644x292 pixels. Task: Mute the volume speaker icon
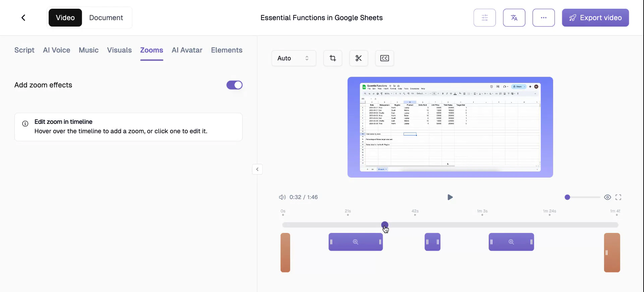pyautogui.click(x=282, y=197)
